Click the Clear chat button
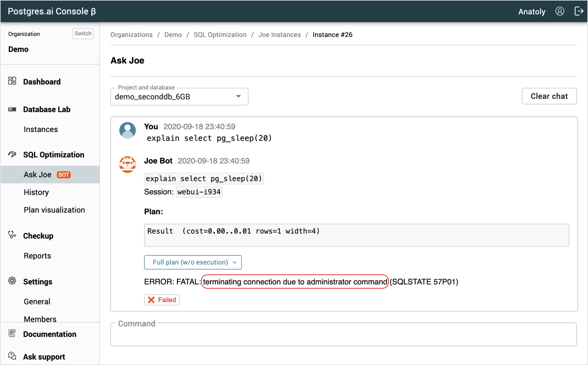This screenshot has width=588, height=365. click(x=549, y=96)
